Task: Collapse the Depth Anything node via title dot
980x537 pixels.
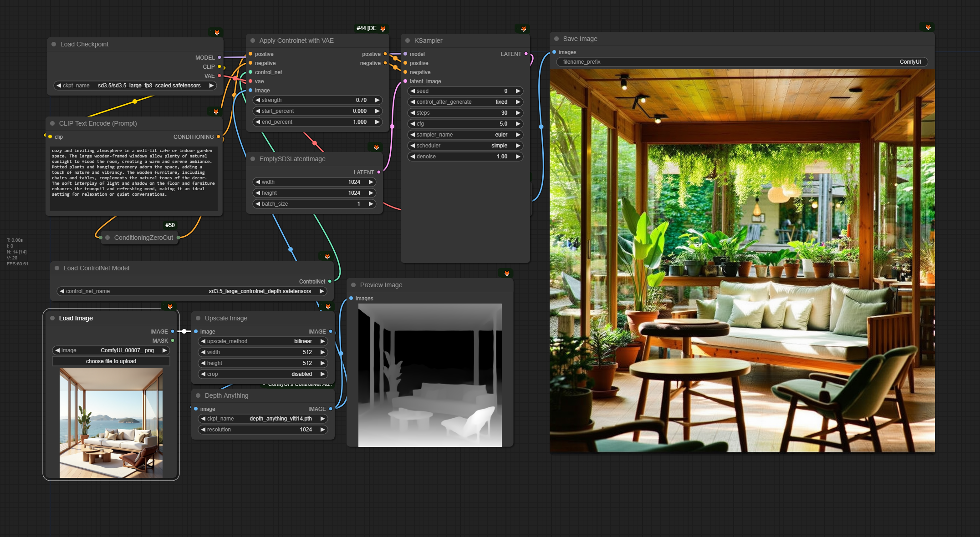Action: click(198, 395)
